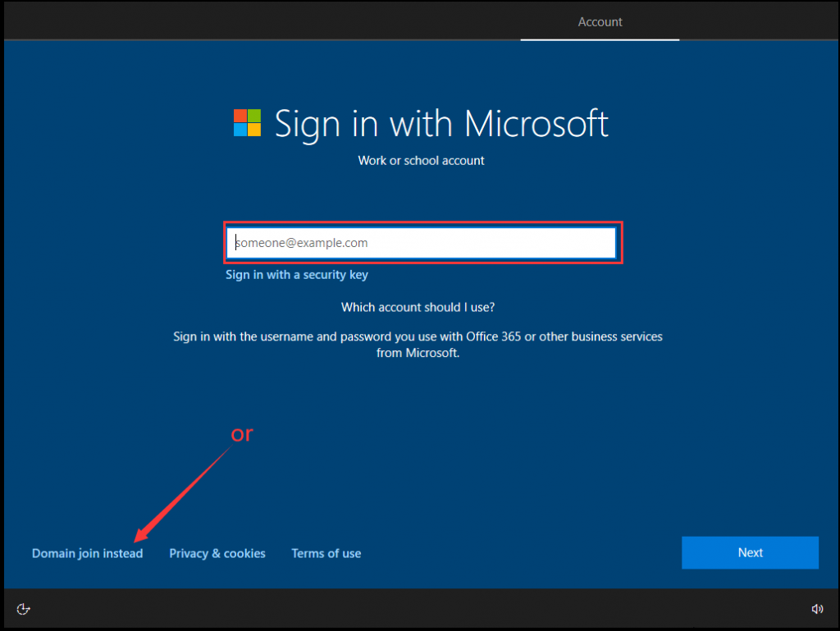Viewport: 840px width, 631px height.
Task: Choose Domain join instead
Action: tap(87, 553)
